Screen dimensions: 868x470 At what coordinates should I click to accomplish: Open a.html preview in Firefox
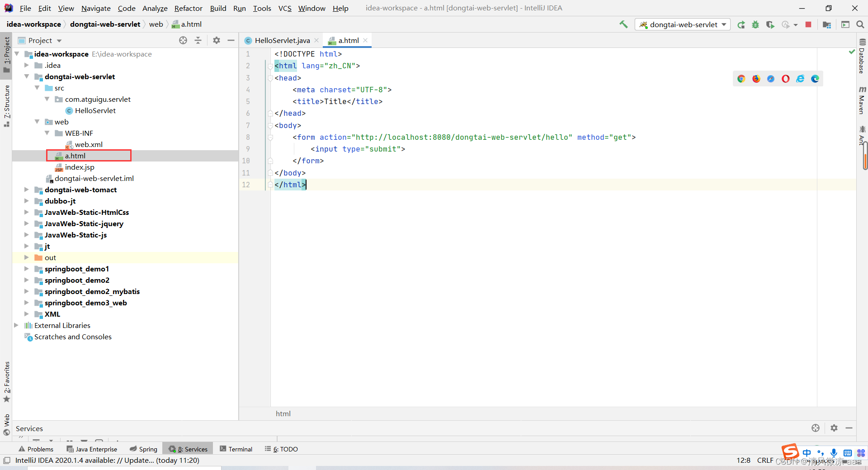click(x=756, y=79)
